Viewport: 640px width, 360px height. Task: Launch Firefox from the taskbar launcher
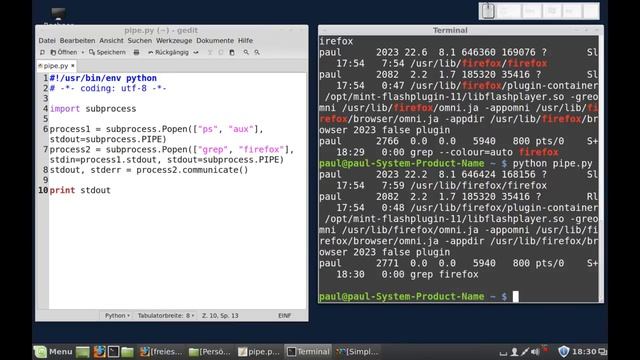point(99,351)
